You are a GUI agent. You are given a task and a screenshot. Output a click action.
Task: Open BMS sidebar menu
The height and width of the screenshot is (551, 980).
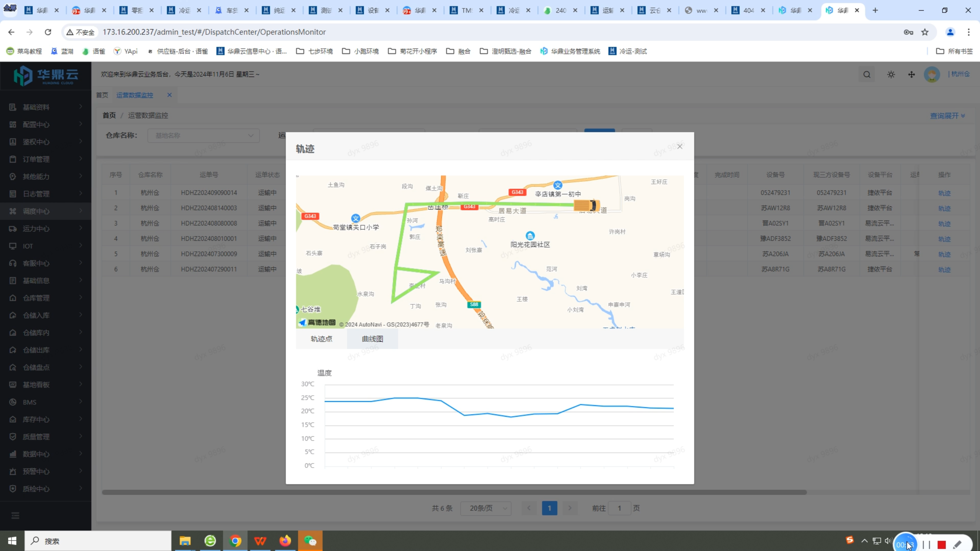point(46,402)
